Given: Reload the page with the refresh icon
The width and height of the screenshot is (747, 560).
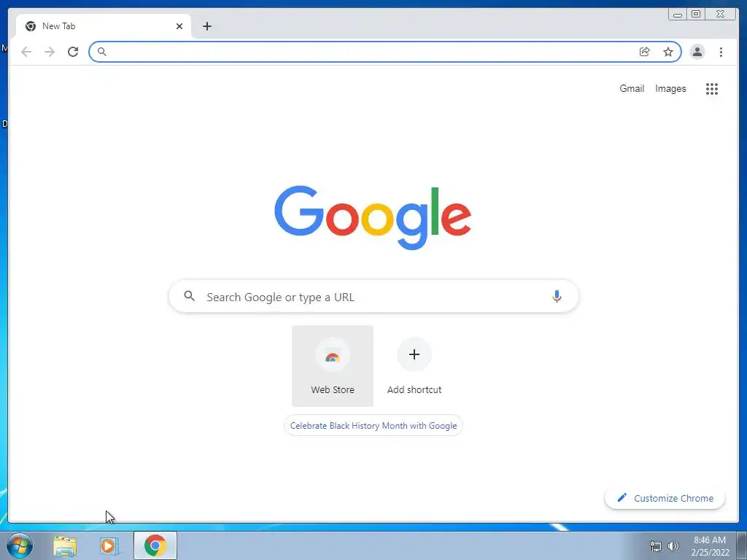Looking at the screenshot, I should [73, 52].
